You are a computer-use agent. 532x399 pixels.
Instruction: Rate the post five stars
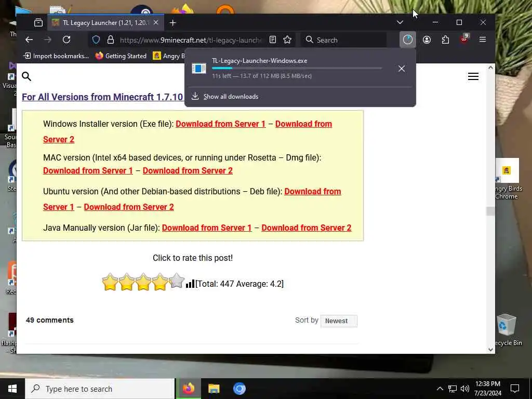point(177,281)
